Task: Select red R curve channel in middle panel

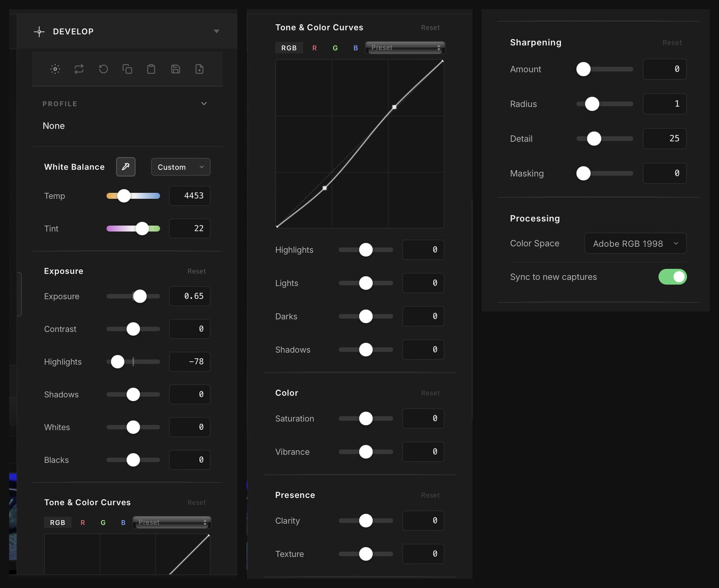Action: coord(315,48)
